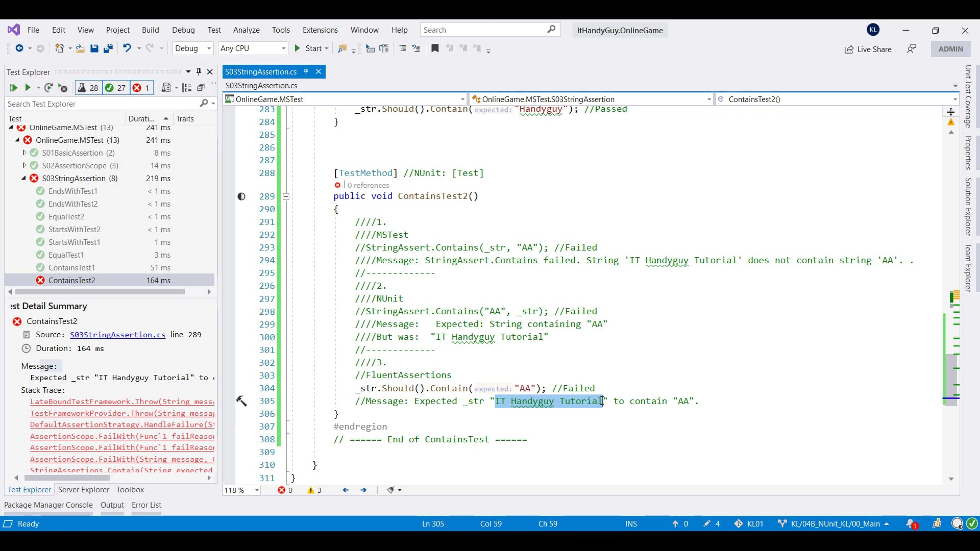Screen dimensions: 980x551
Task: Toggle the failed tests filter showing 1
Action: click(141, 88)
